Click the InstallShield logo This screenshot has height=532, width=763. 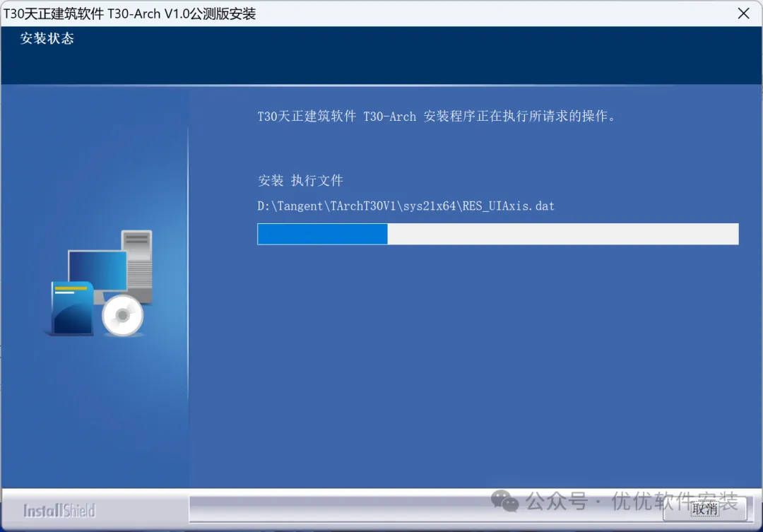tap(59, 511)
